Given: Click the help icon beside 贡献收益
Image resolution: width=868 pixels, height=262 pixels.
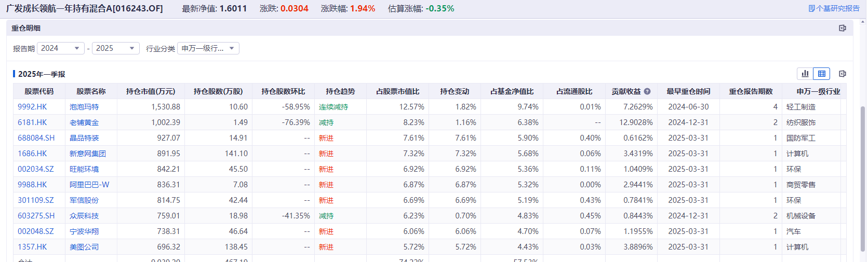Looking at the screenshot, I should tap(647, 91).
